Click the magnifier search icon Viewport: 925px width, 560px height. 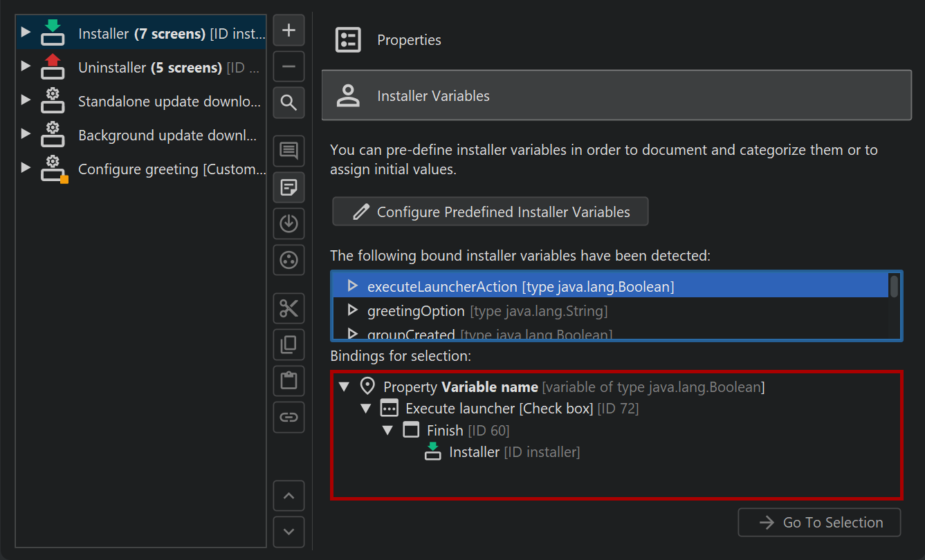coord(289,103)
